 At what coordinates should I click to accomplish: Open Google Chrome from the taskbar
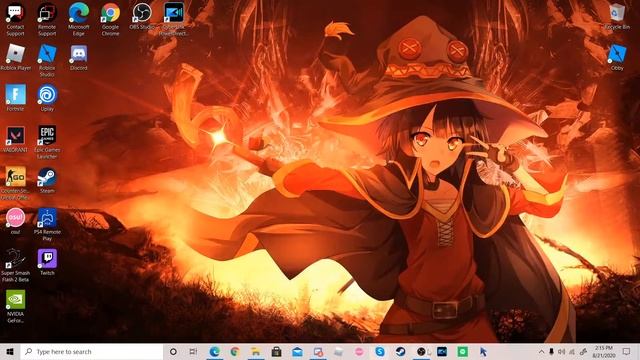235,351
